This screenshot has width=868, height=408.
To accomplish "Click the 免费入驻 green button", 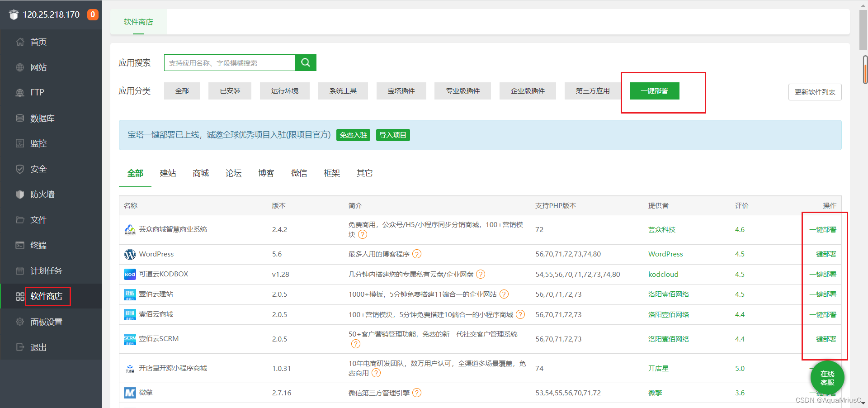I will (x=353, y=135).
